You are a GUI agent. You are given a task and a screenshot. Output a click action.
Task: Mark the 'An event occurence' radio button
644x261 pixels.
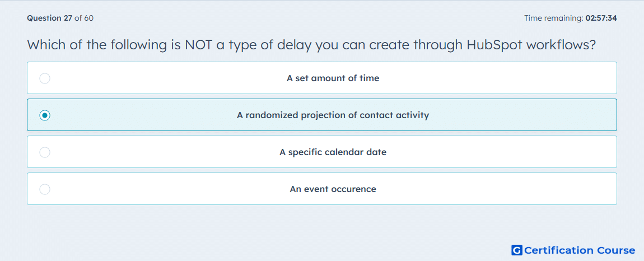point(45,189)
